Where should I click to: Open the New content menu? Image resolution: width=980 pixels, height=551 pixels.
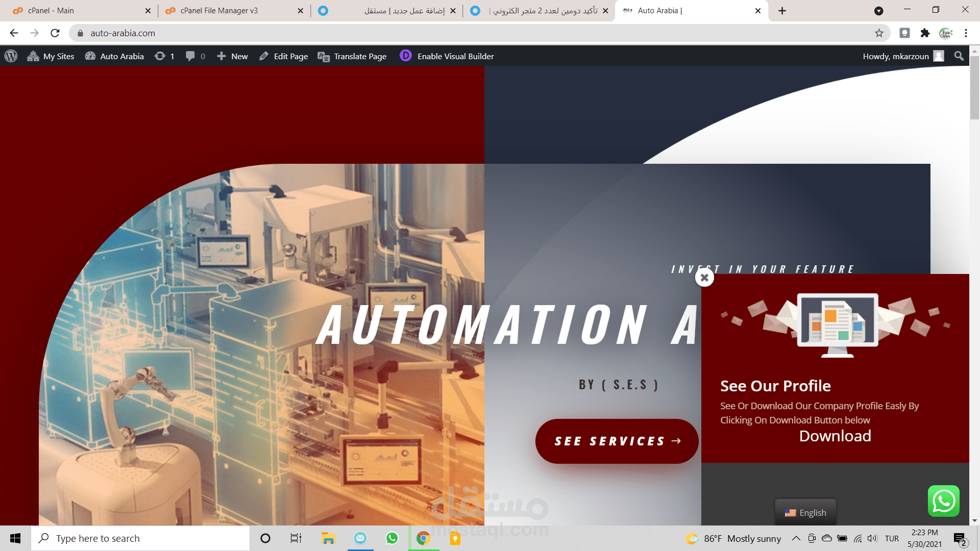232,56
